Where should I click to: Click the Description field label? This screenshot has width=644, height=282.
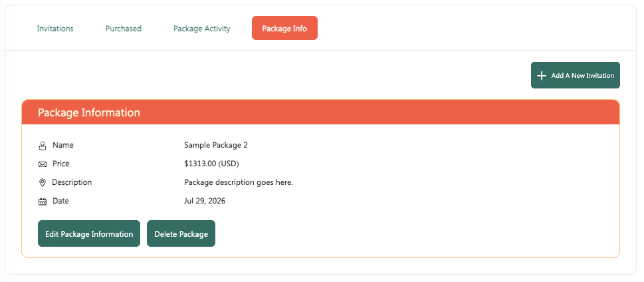[72, 182]
